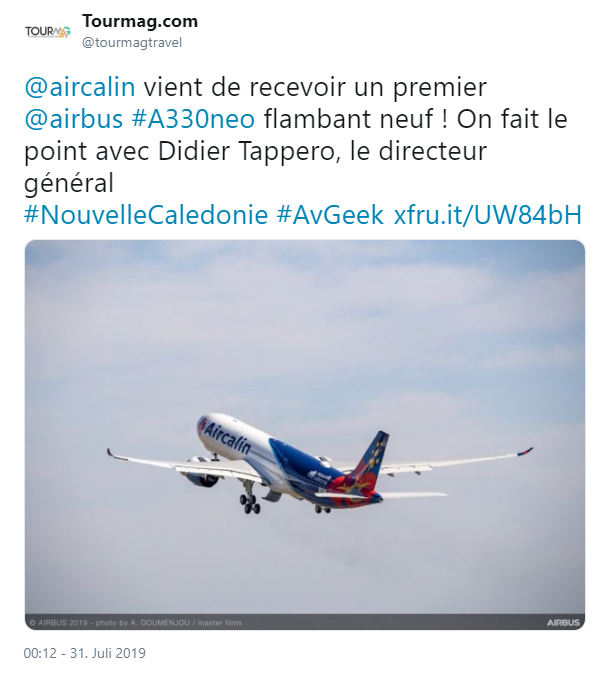Select the #NouvelleCaledonie hashtag
The width and height of the screenshot is (616, 674).
pyautogui.click(x=146, y=214)
